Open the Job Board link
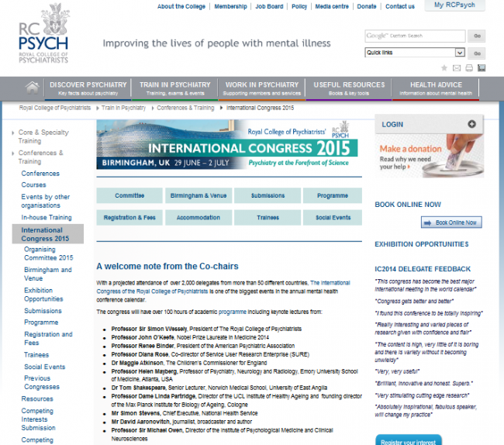The height and width of the screenshot is (445, 504). [x=269, y=6]
